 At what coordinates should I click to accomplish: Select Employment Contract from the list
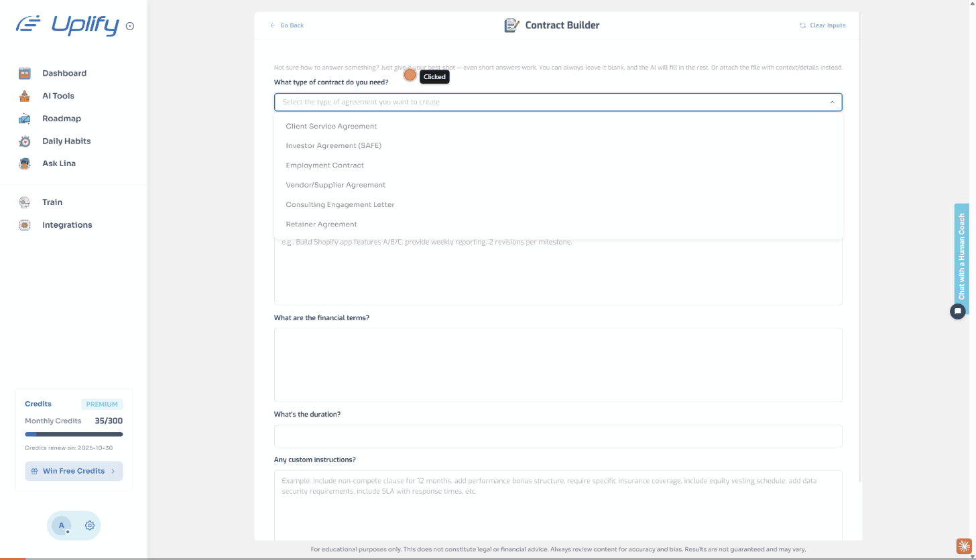(324, 165)
